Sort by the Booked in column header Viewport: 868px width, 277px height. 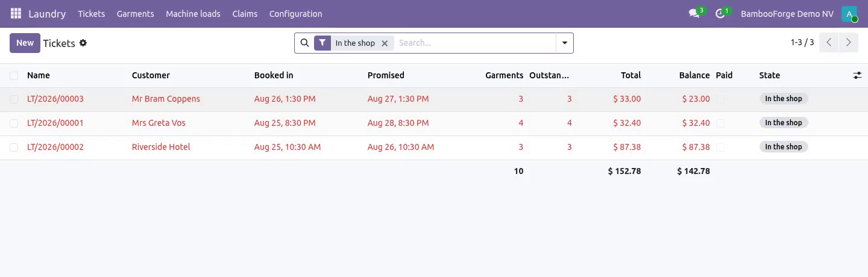coord(274,75)
